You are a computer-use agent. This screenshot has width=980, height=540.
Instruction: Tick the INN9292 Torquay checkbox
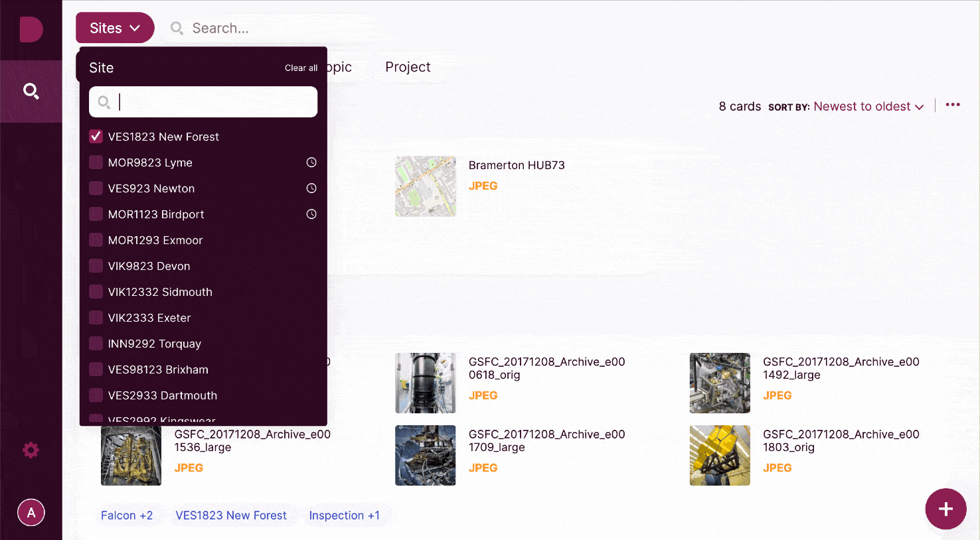pyautogui.click(x=96, y=344)
